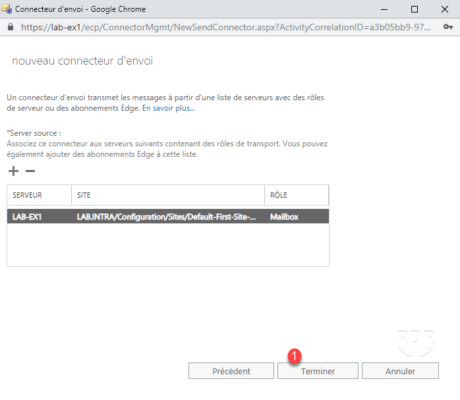Maximize the Chrome window

tap(414, 9)
